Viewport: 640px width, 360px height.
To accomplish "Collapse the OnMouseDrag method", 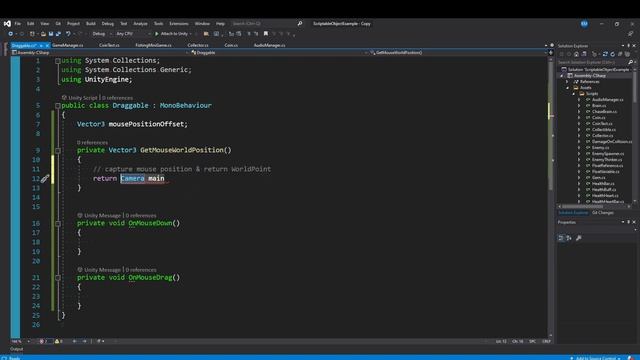I will pyautogui.click(x=58, y=278).
